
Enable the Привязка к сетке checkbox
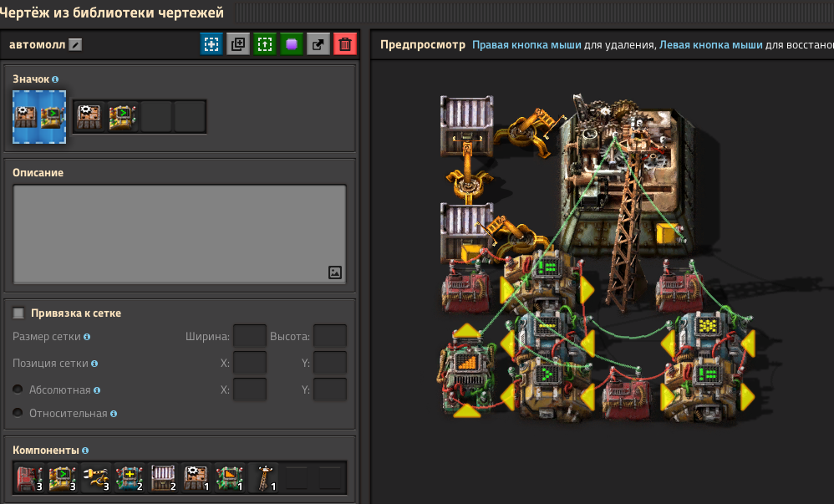18,313
